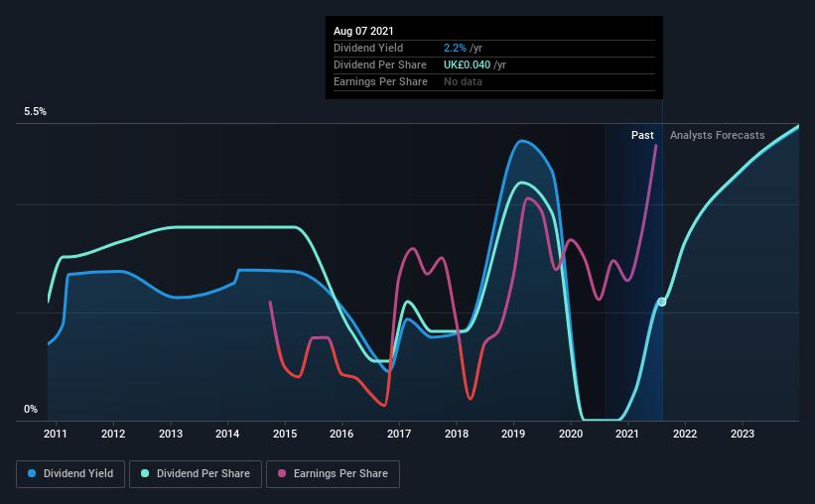Click the 2015 x-axis label
The image size is (815, 504).
[x=285, y=434]
